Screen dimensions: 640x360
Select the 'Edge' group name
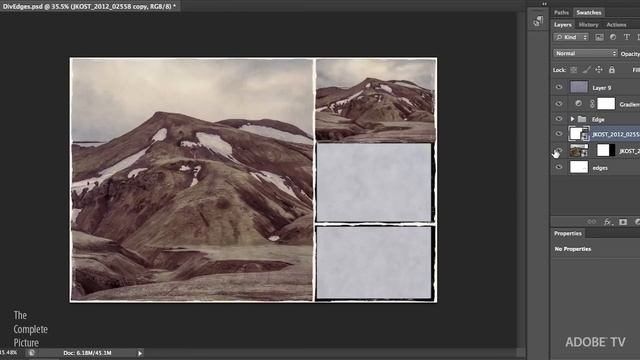point(598,120)
